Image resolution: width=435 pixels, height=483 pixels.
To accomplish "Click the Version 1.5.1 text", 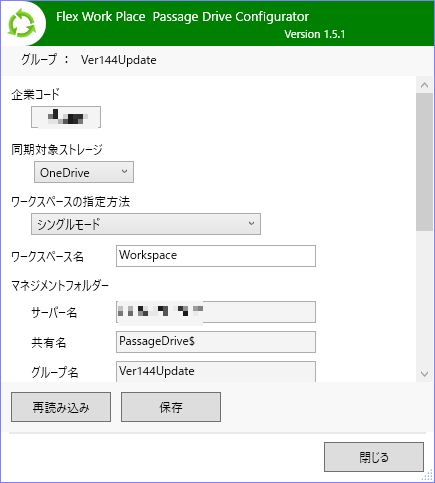I will click(315, 34).
